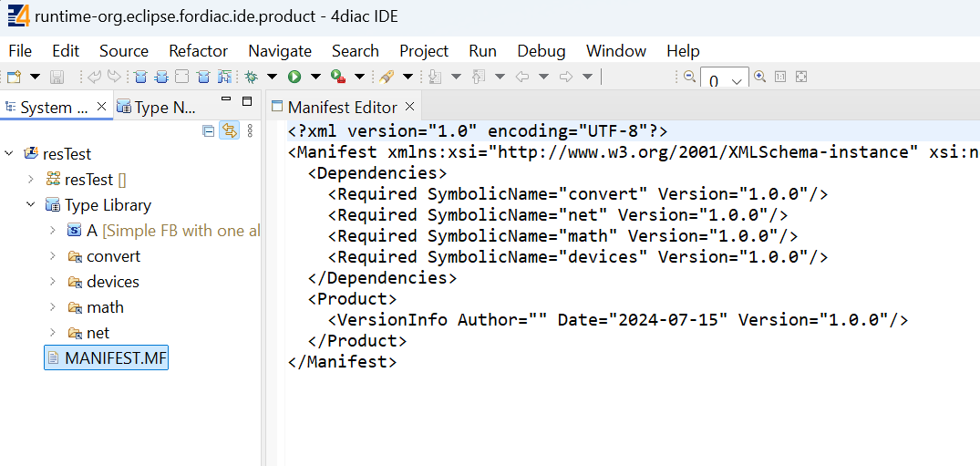Viewport: 980px width, 466px height.
Task: Open the Debug configurations dropdown arrow
Action: tap(272, 77)
